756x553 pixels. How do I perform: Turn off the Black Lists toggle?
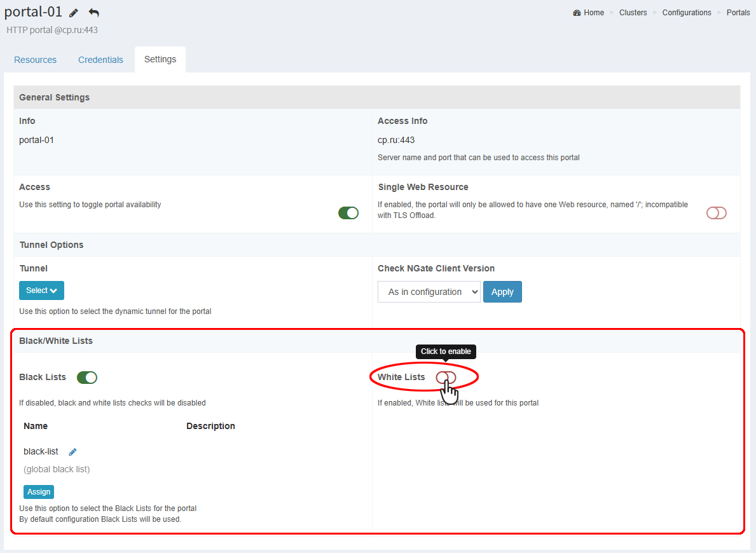coord(87,378)
